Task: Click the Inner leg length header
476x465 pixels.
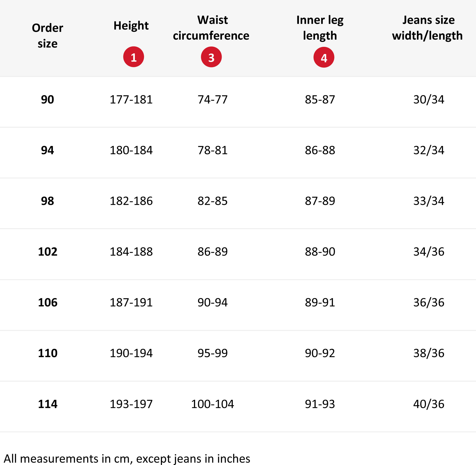Action: [320, 28]
